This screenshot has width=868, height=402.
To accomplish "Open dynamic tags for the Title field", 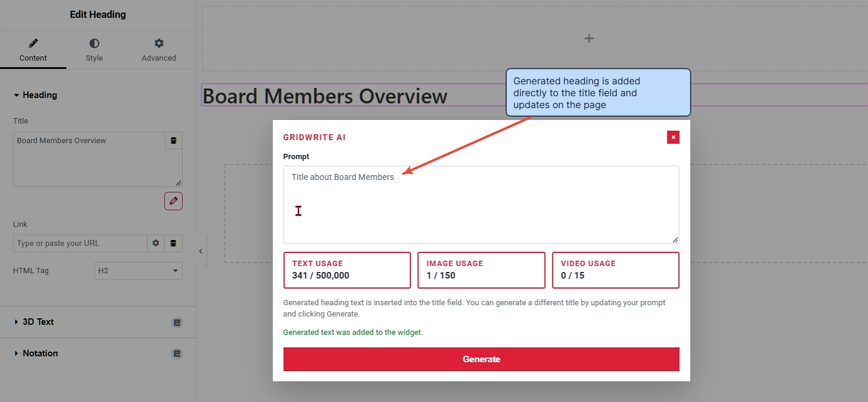I will tap(173, 141).
